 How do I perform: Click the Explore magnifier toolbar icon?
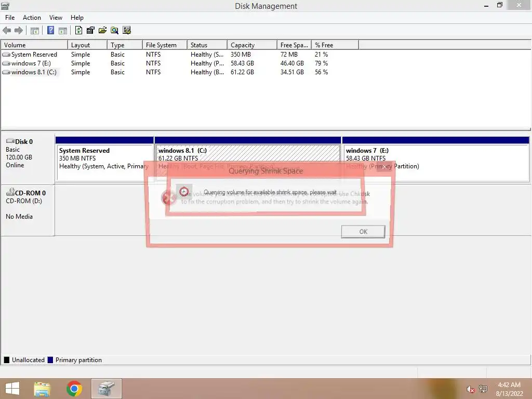(x=115, y=30)
